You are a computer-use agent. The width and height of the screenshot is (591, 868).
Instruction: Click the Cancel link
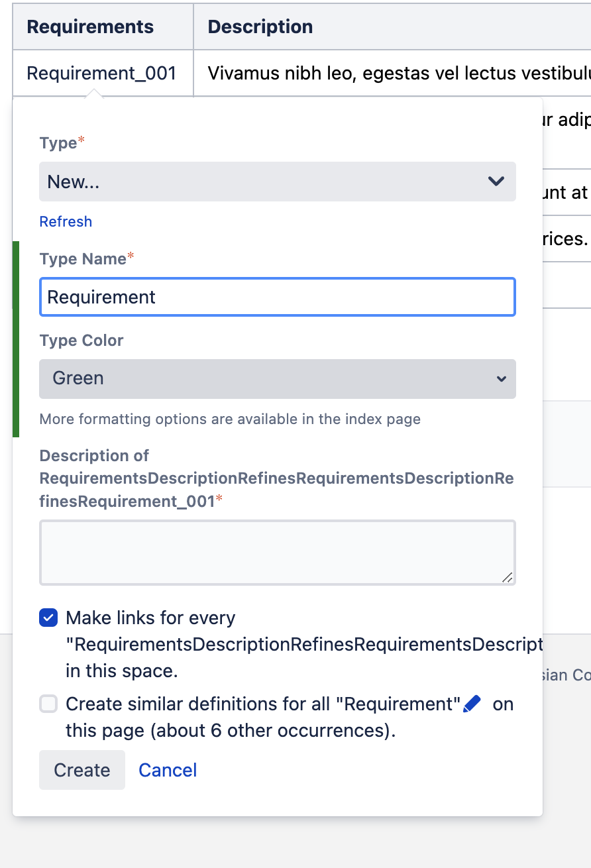[168, 770]
